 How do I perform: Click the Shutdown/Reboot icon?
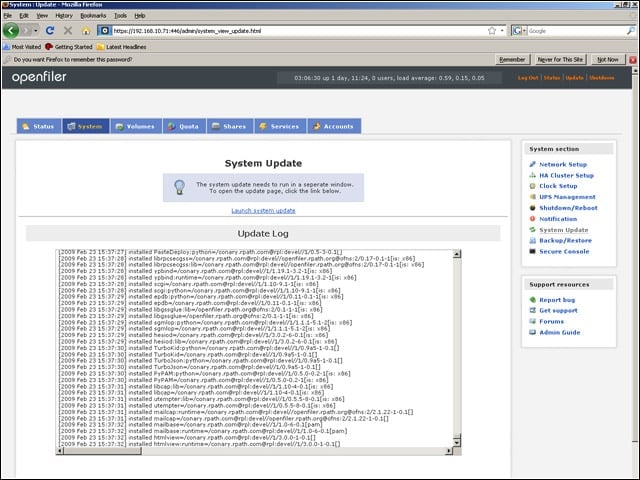532,208
